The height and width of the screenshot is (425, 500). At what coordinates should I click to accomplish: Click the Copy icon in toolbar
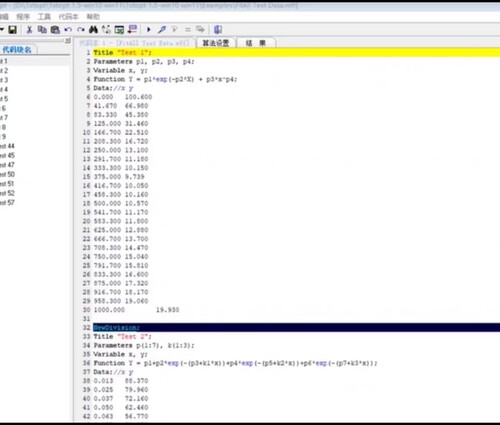tap(42, 30)
